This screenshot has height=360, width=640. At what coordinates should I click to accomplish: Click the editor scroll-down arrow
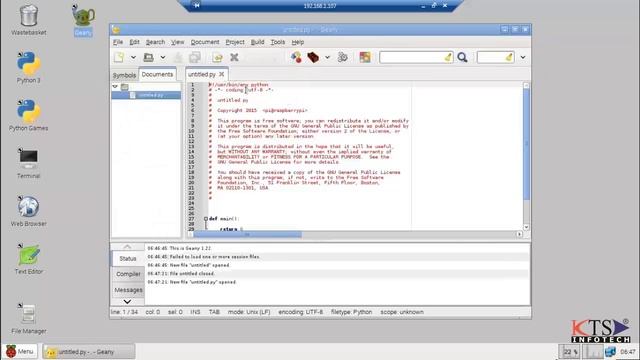[x=526, y=227]
